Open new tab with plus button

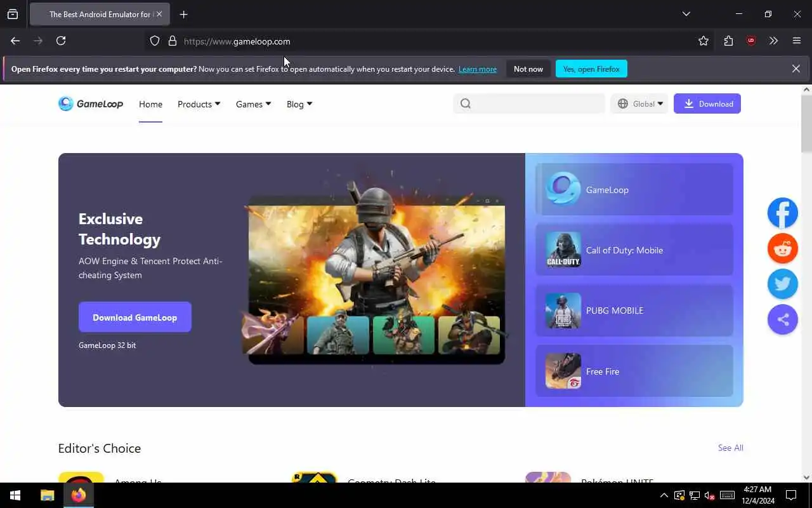click(183, 14)
